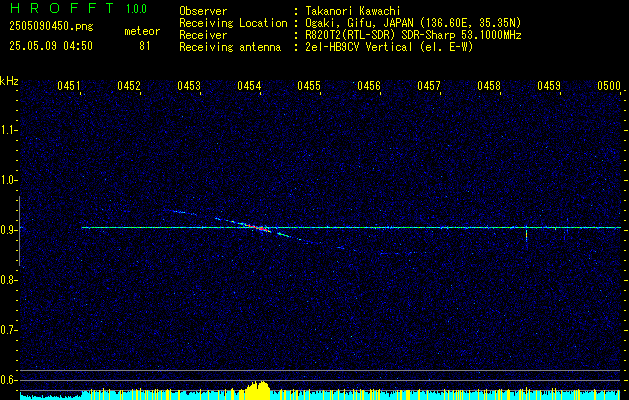
Task: Click the 0453 time axis marker
Action: coord(189,86)
